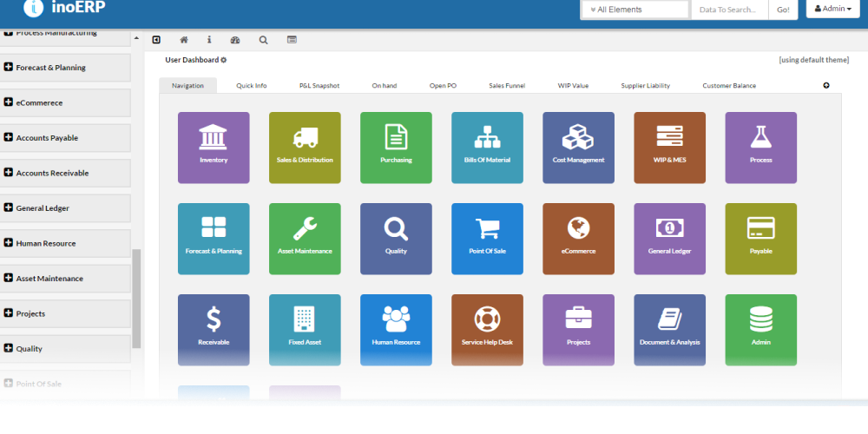Image resolution: width=868 pixels, height=434 pixels.
Task: Open the Cost Management tile
Action: [578, 148]
